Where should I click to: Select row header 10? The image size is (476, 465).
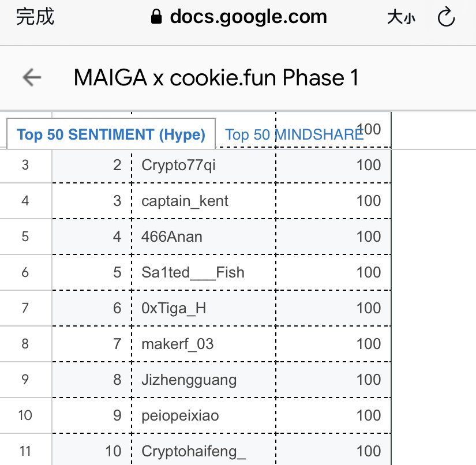[25, 415]
